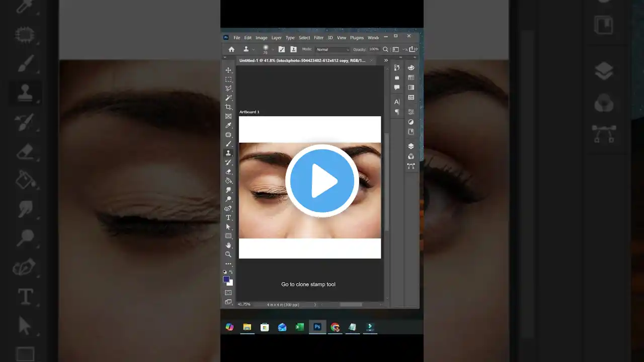The image size is (644, 362).
Task: Select the Move tool
Action: click(228, 70)
